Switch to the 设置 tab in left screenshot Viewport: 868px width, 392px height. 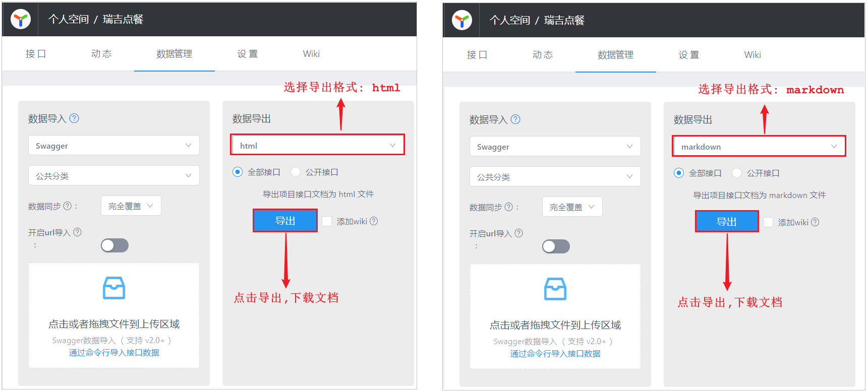coord(248,54)
